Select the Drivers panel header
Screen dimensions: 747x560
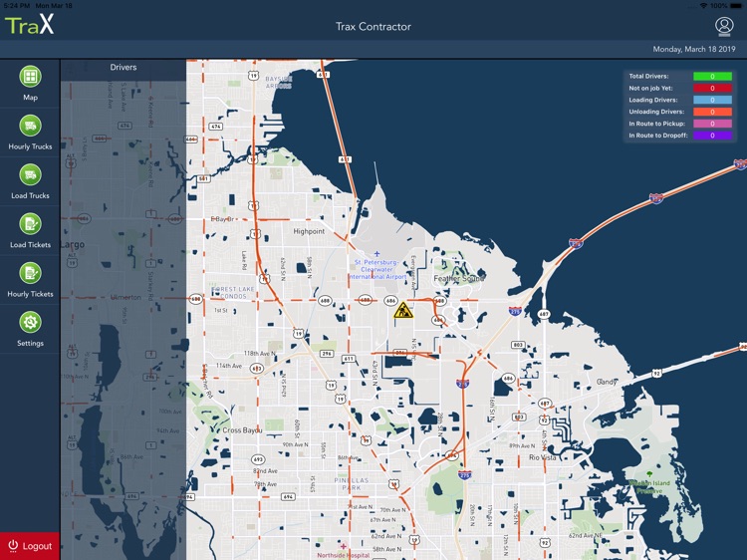(124, 68)
